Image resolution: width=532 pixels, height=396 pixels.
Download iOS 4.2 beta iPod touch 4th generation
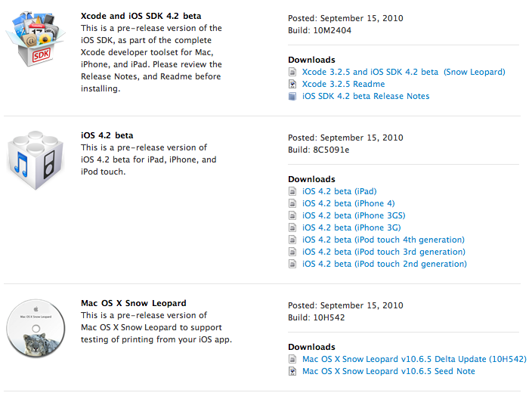tap(383, 240)
